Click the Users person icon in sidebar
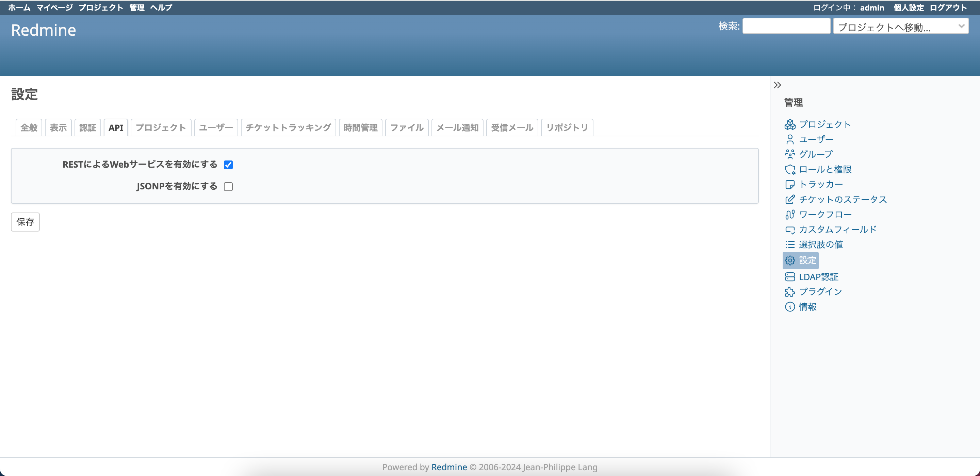980x476 pixels. tap(790, 139)
